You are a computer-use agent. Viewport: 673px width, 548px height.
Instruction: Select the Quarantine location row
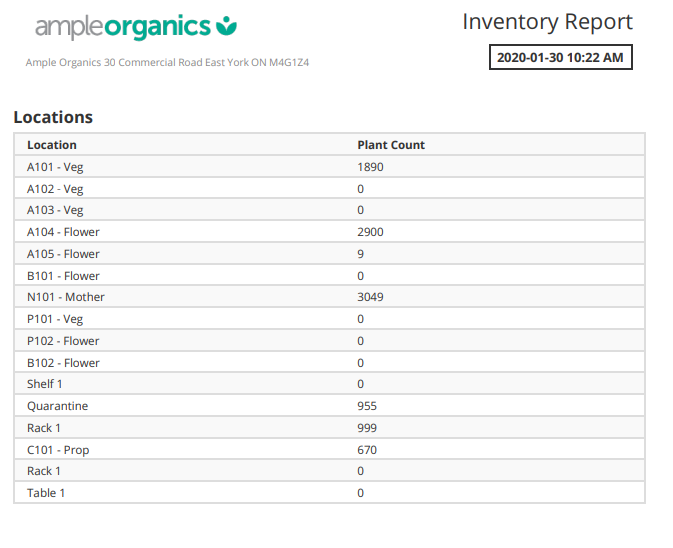coord(57,406)
